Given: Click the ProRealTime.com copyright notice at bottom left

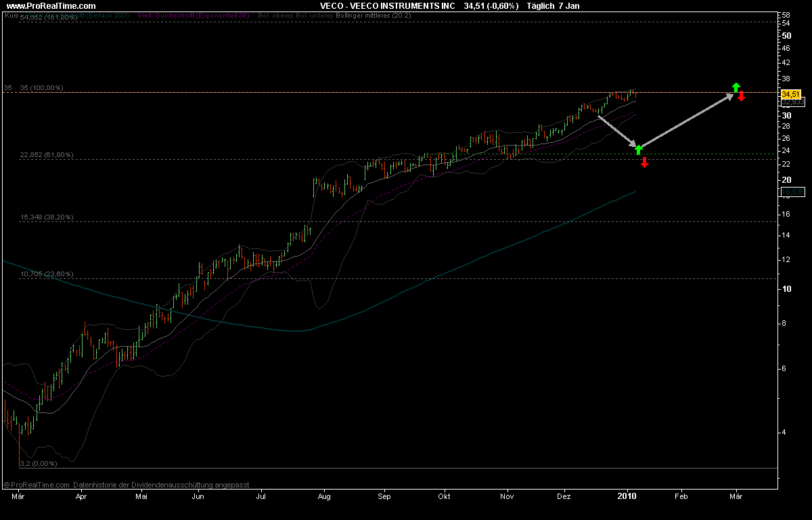Looking at the screenshot, I should click(126, 485).
